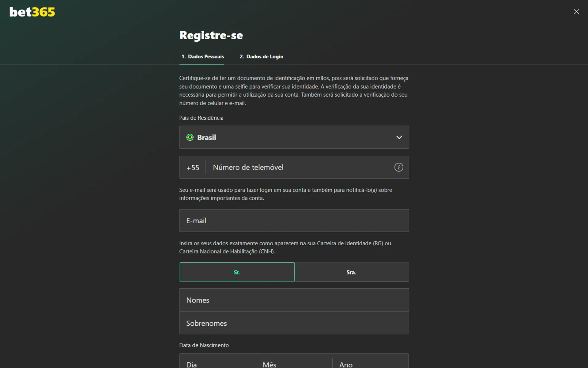Open the País de Residência dropdown
Image resolution: width=588 pixels, height=368 pixels.
(x=294, y=137)
